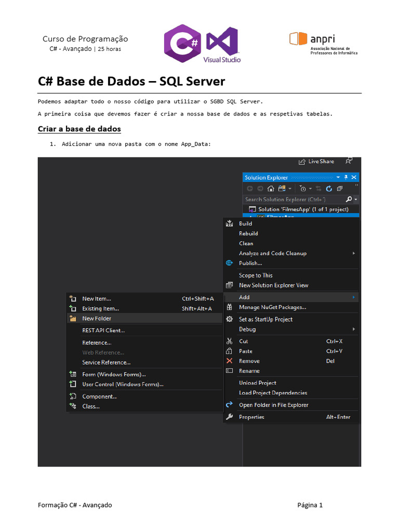The width and height of the screenshot is (399, 532).
Task: Click the New Item icon in Add submenu
Action: (73, 299)
